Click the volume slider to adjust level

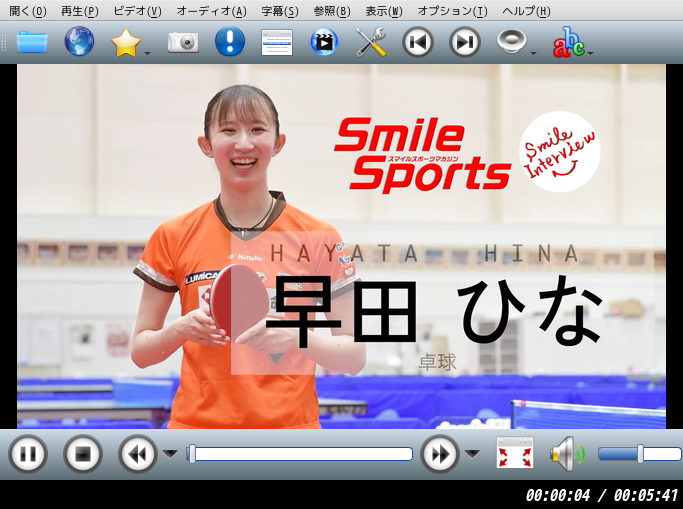click(x=639, y=454)
